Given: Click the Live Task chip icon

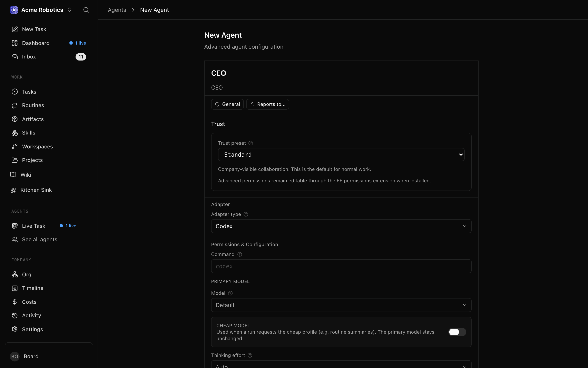Looking at the screenshot, I should coord(14,226).
